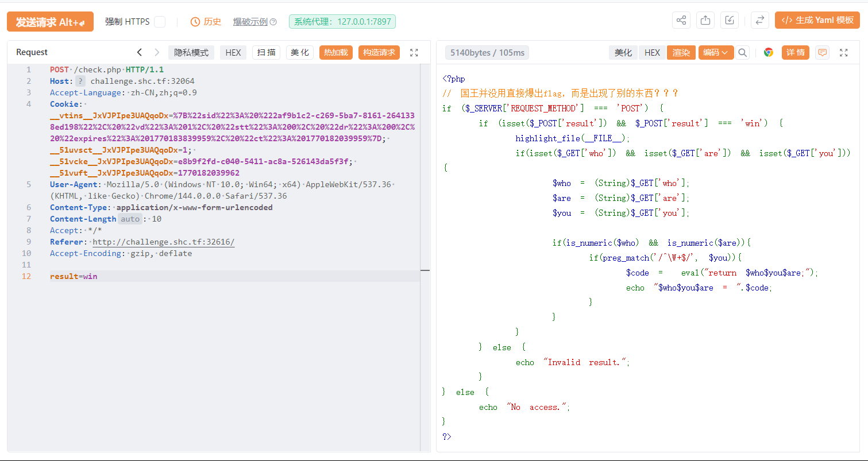Expand the Request panel to fullscreen

click(x=414, y=53)
